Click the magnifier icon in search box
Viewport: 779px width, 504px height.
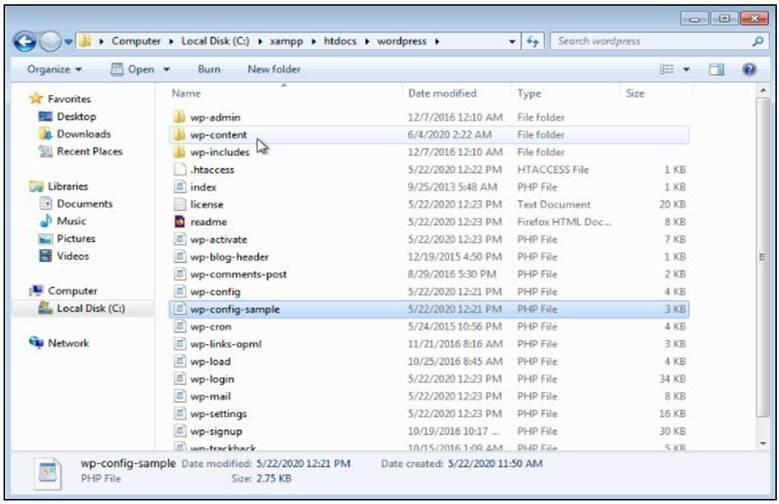coord(757,42)
